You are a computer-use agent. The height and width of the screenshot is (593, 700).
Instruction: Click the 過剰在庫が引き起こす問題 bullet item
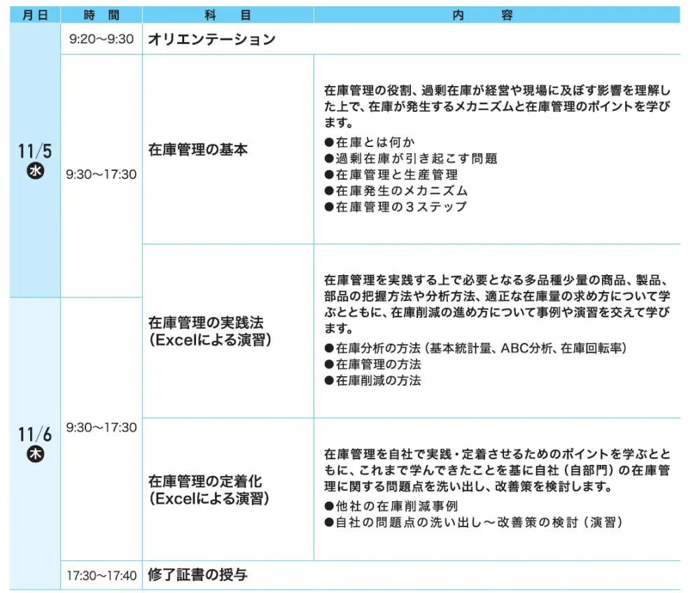point(411,158)
